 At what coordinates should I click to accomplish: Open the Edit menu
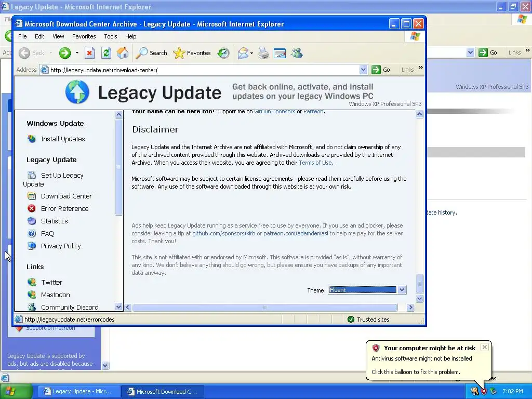point(39,36)
